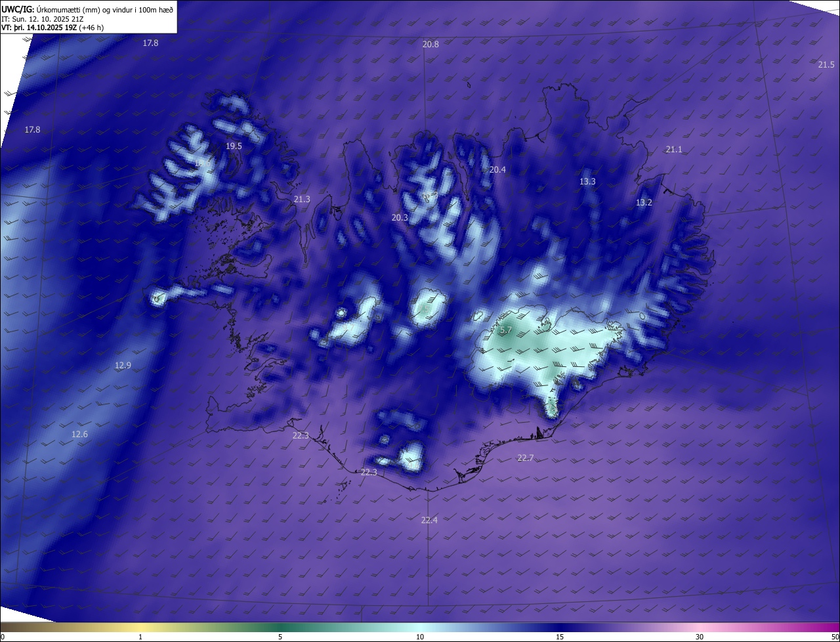Click the 21.1 value label

point(674,150)
